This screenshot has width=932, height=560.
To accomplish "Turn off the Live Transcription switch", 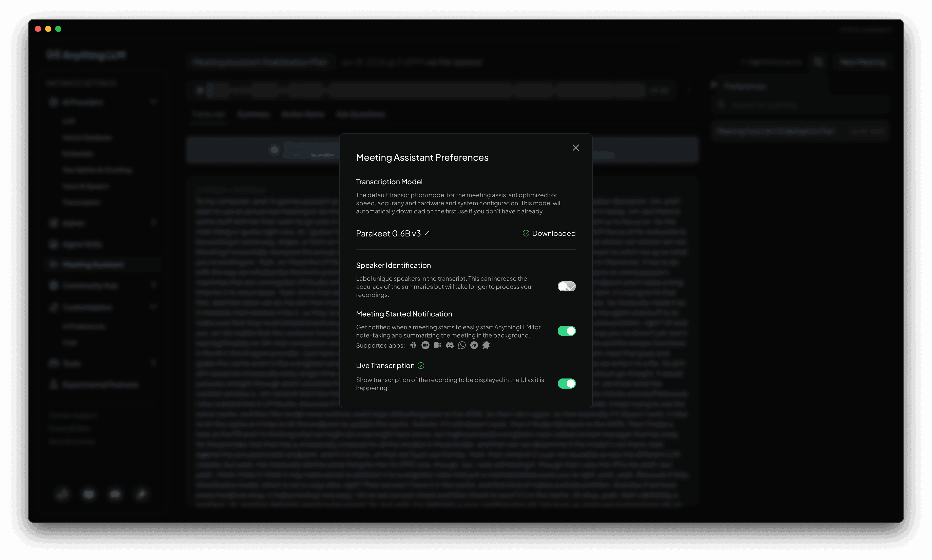I will tap(566, 383).
